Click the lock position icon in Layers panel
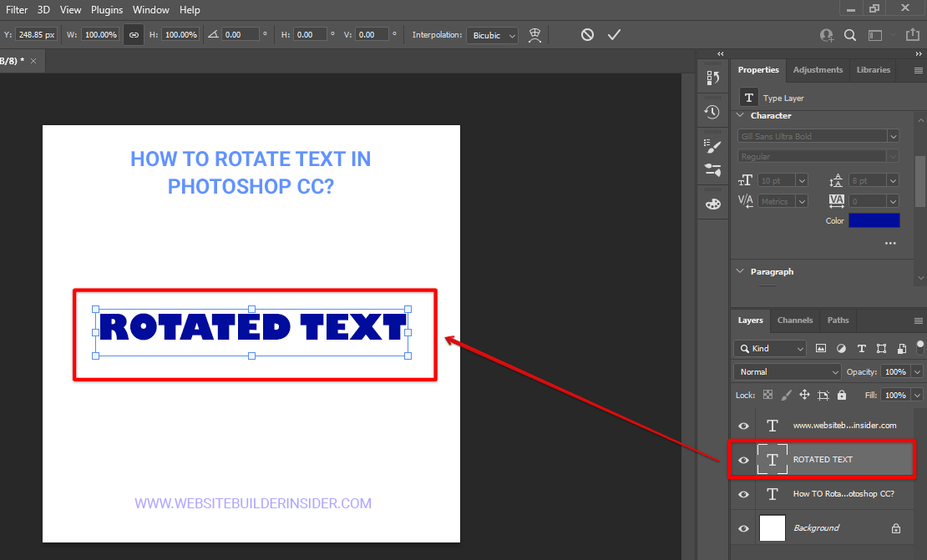 (x=804, y=394)
